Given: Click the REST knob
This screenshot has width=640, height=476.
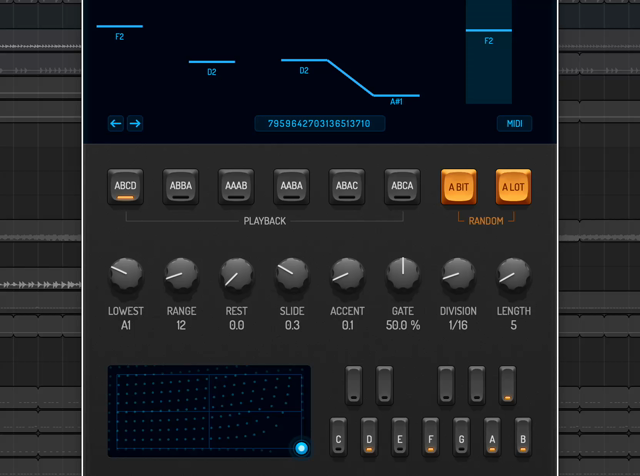Looking at the screenshot, I should coord(237,275).
